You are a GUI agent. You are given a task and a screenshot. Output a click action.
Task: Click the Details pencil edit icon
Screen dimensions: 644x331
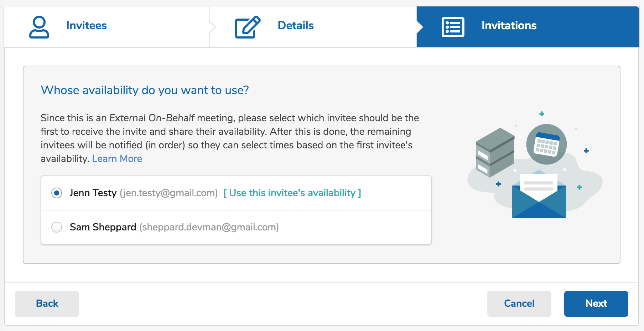coord(248,27)
